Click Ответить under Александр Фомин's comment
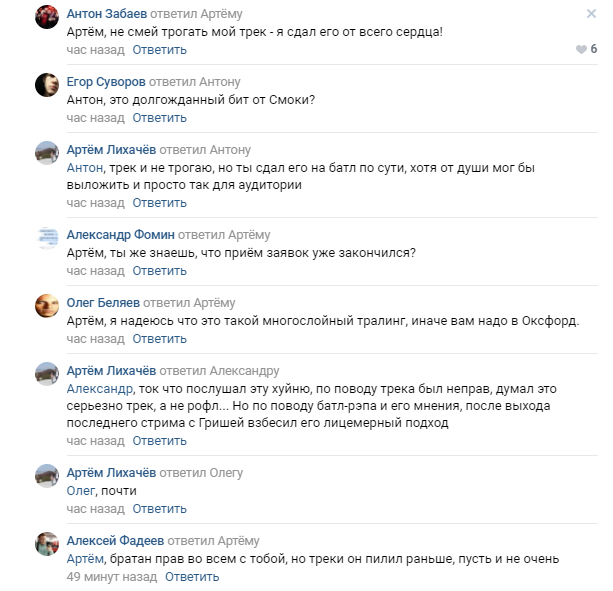The height and width of the screenshot is (591, 613). 159,270
